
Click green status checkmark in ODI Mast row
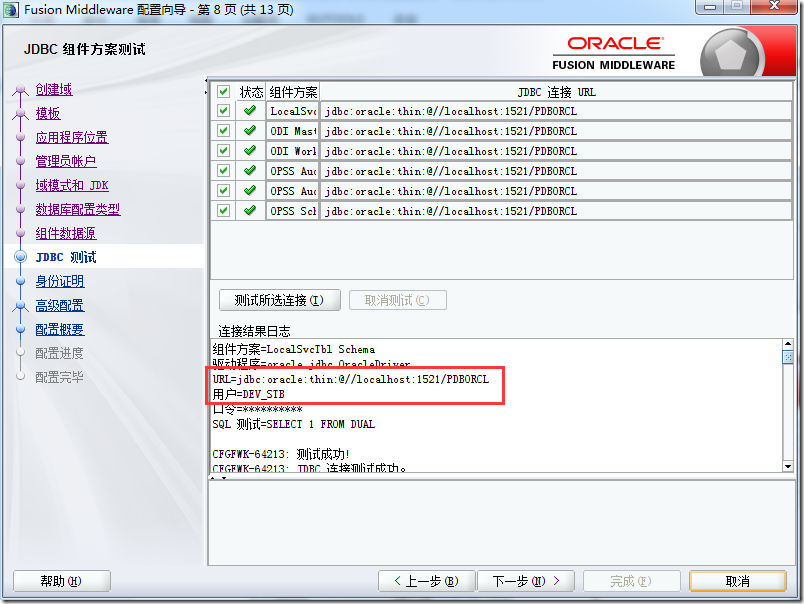point(250,130)
